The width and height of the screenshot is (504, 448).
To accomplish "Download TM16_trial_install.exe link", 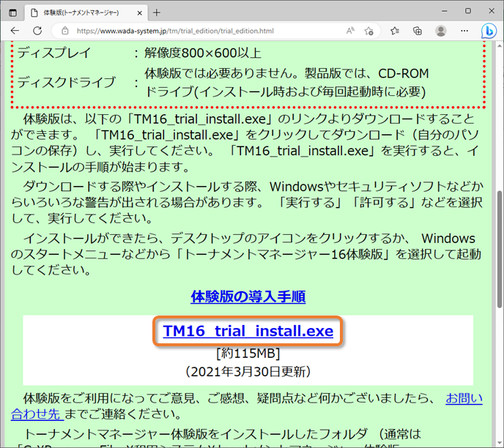I will pyautogui.click(x=248, y=331).
